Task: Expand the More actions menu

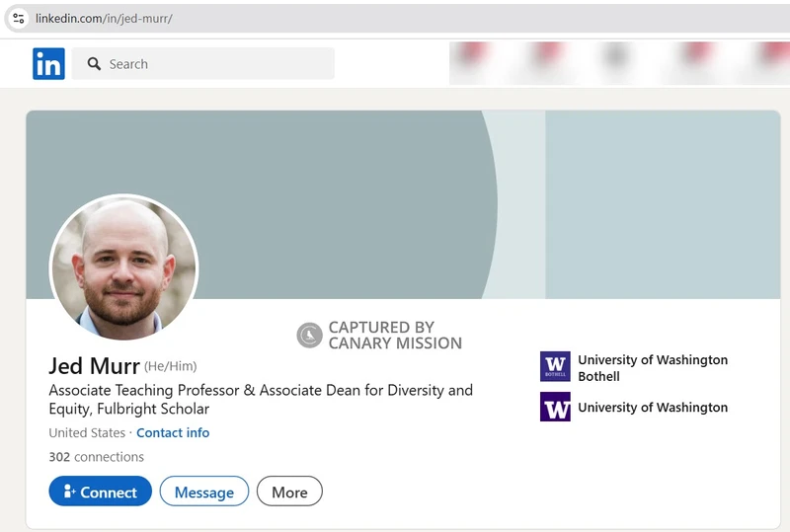Action: tap(289, 492)
